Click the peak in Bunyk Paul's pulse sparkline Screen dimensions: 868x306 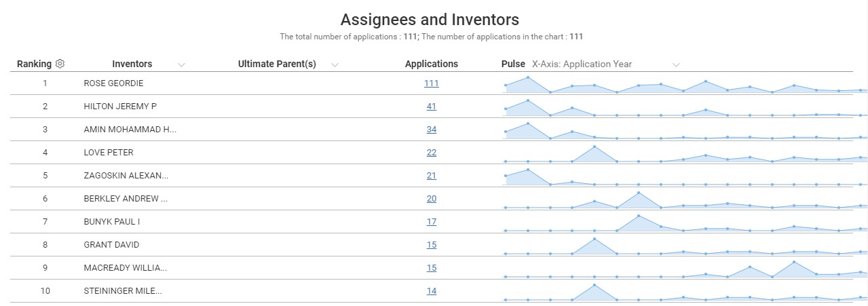(x=639, y=216)
